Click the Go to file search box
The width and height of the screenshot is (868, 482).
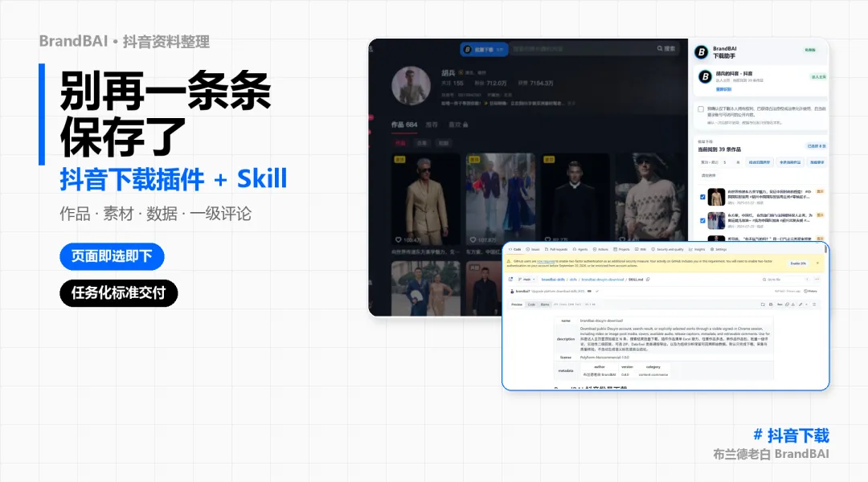[x=786, y=280]
